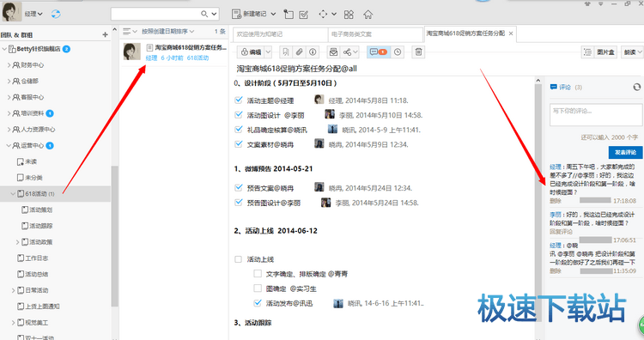Viewport: 644px width, 340px height.
Task: Open the 朗读 dropdown
Action: point(632,52)
